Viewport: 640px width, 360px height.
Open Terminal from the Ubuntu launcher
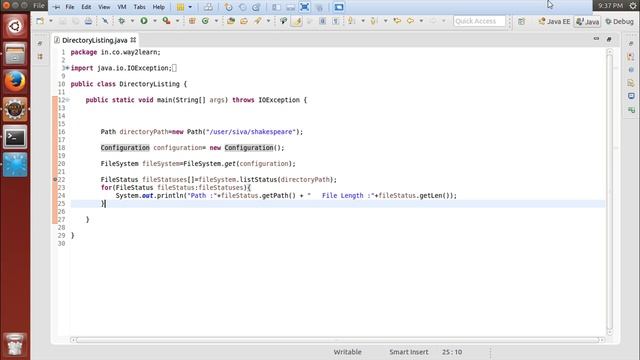point(15,137)
